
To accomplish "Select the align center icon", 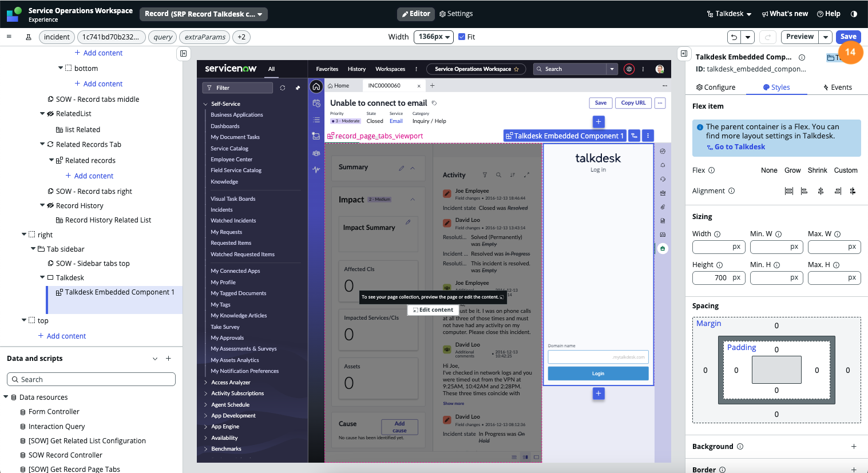I will pos(821,191).
